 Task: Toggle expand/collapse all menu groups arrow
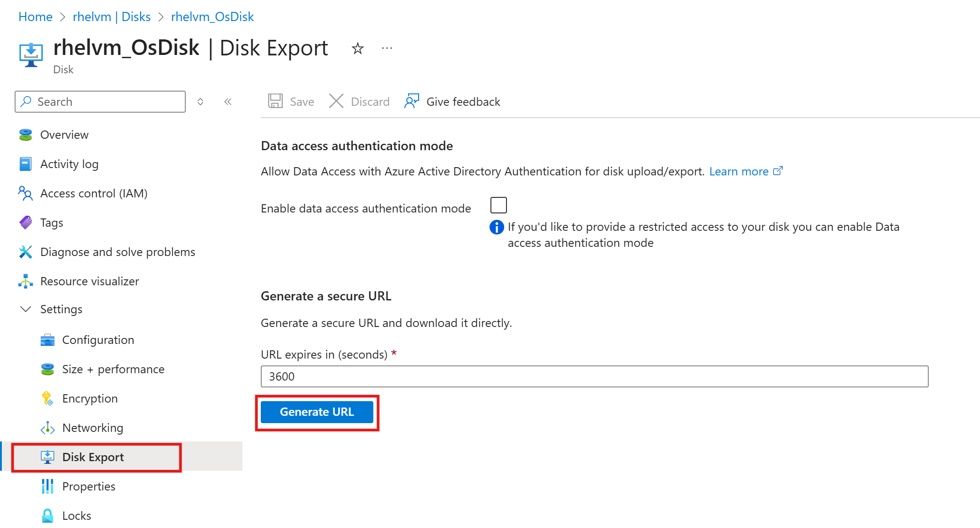pyautogui.click(x=200, y=102)
